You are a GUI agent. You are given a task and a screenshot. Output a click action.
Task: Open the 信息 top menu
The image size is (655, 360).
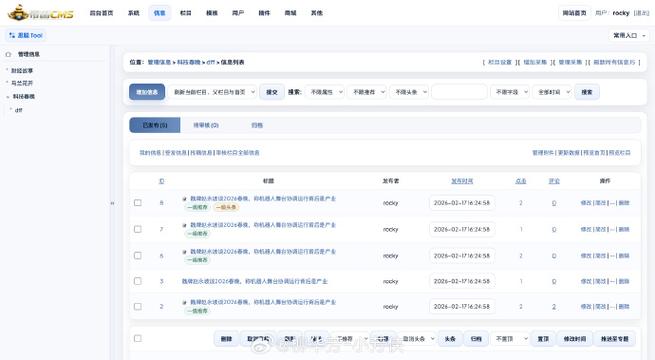pos(160,13)
